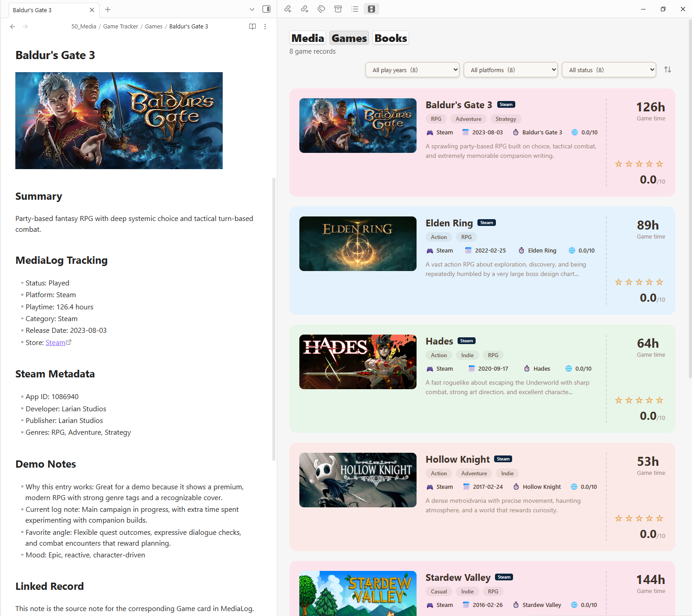Click the '126h' game time on Baldur's Gate 3
Image resolution: width=692 pixels, height=616 pixels.
pos(651,107)
